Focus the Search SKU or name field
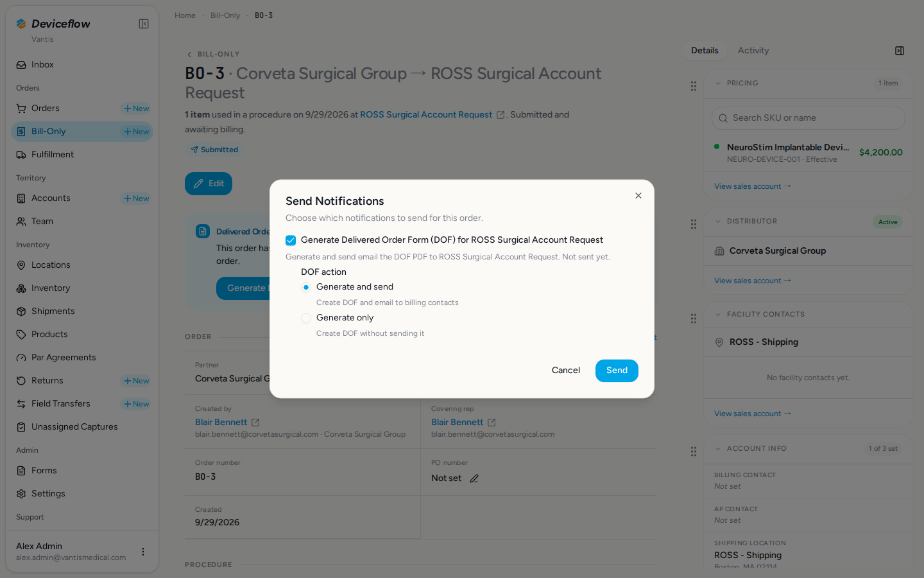924x578 pixels. [x=809, y=118]
